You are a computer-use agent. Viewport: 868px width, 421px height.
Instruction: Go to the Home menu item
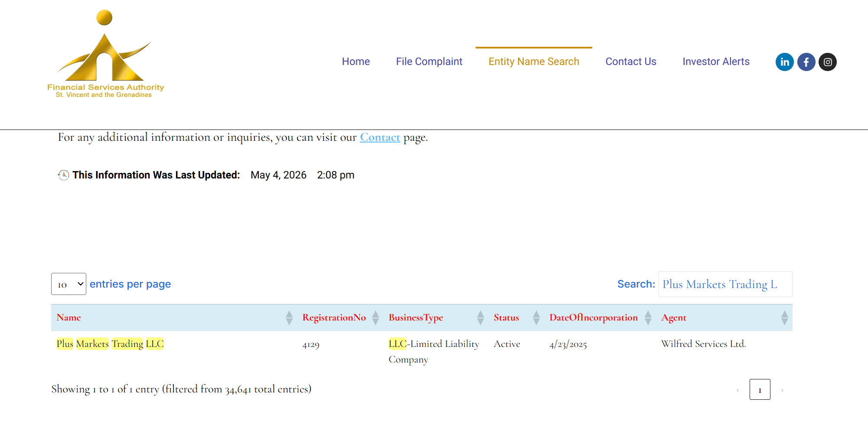[x=356, y=62]
